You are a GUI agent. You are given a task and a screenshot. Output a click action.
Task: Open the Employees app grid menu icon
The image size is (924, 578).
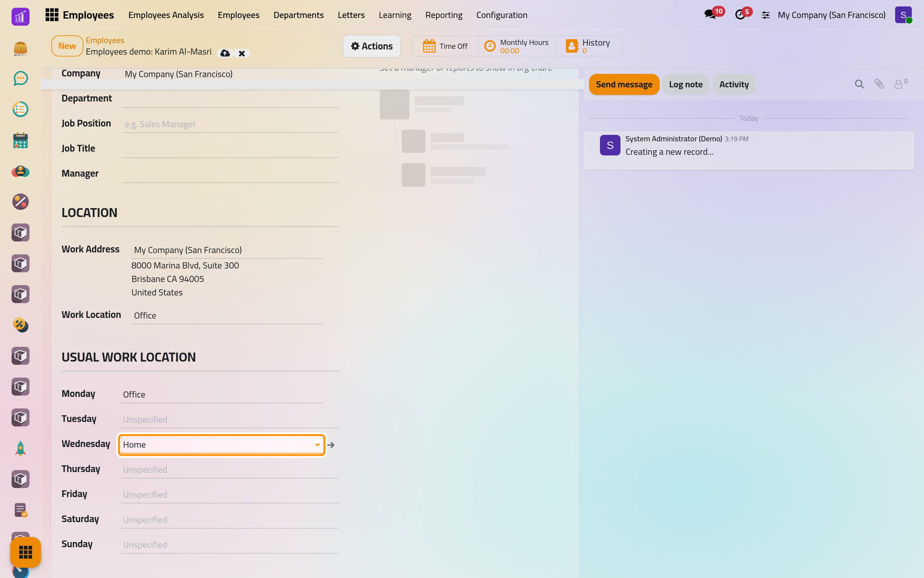(51, 15)
